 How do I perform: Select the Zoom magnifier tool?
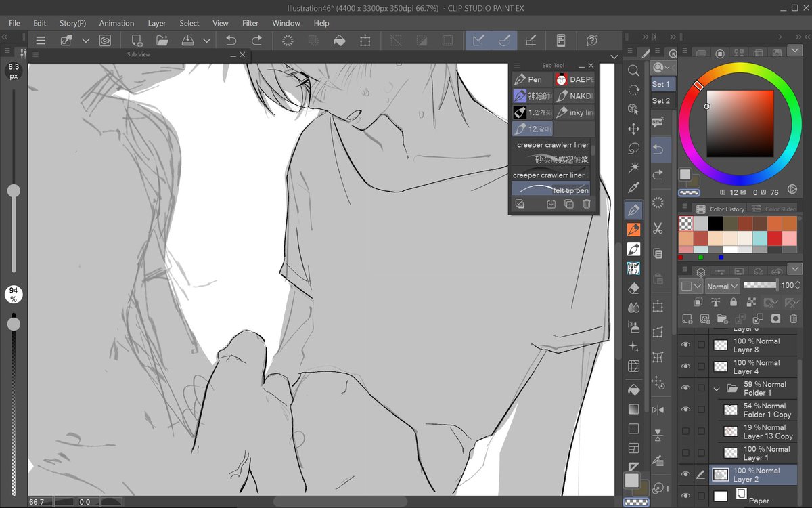point(633,70)
